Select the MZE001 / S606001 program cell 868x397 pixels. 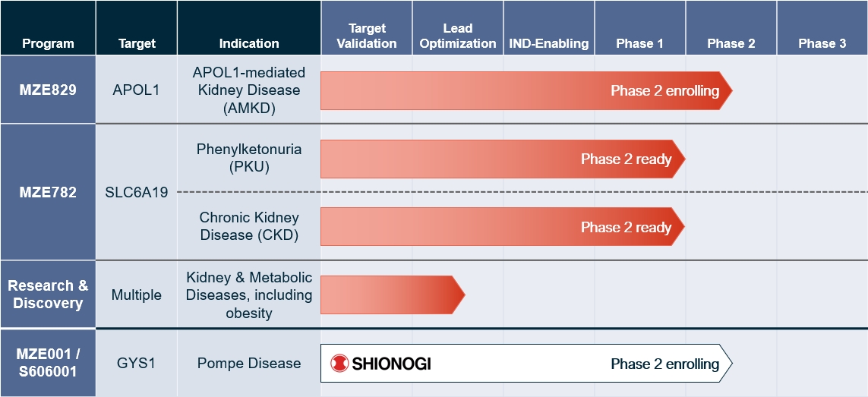48,364
